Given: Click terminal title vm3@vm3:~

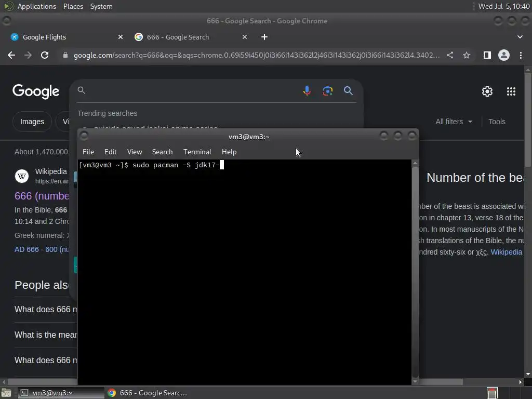Looking at the screenshot, I should 249,137.
